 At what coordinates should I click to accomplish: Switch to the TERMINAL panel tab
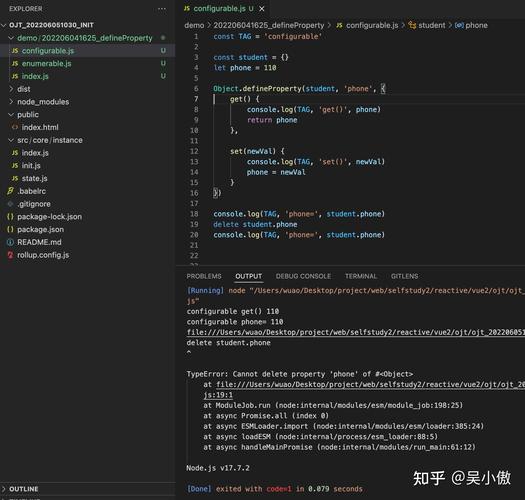[361, 276]
